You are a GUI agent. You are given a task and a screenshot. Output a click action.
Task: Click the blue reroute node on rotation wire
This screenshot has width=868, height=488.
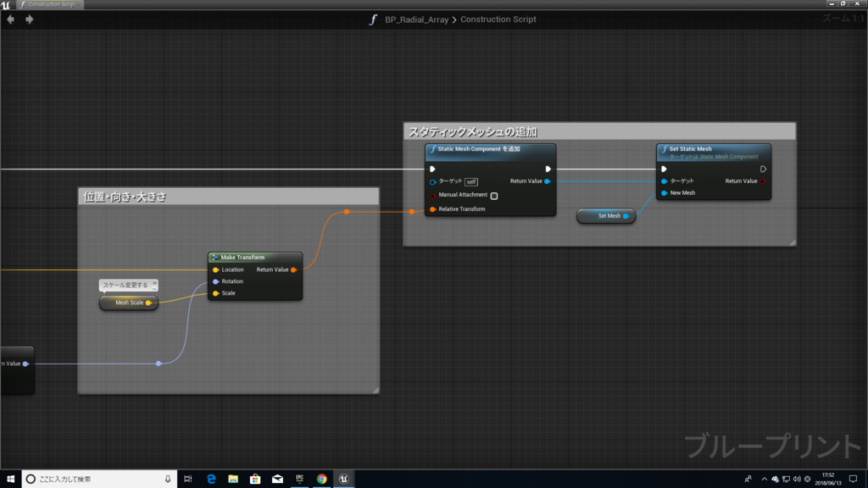coord(159,363)
